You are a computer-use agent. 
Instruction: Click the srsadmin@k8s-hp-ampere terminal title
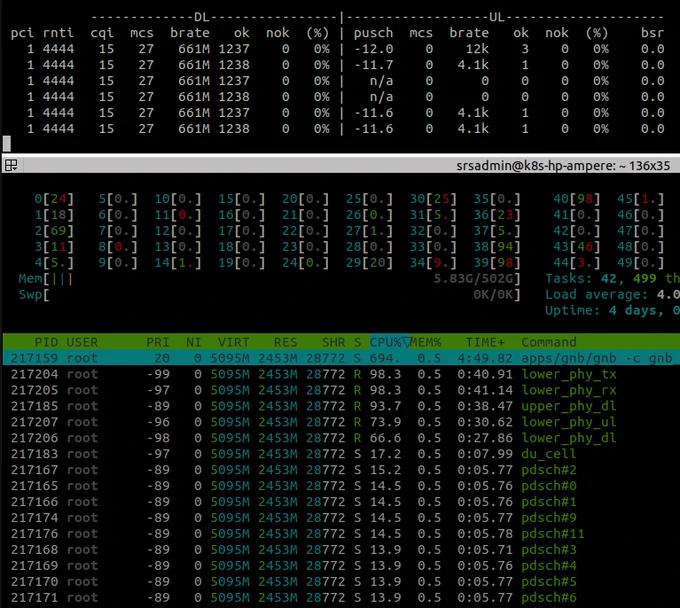(x=563, y=166)
